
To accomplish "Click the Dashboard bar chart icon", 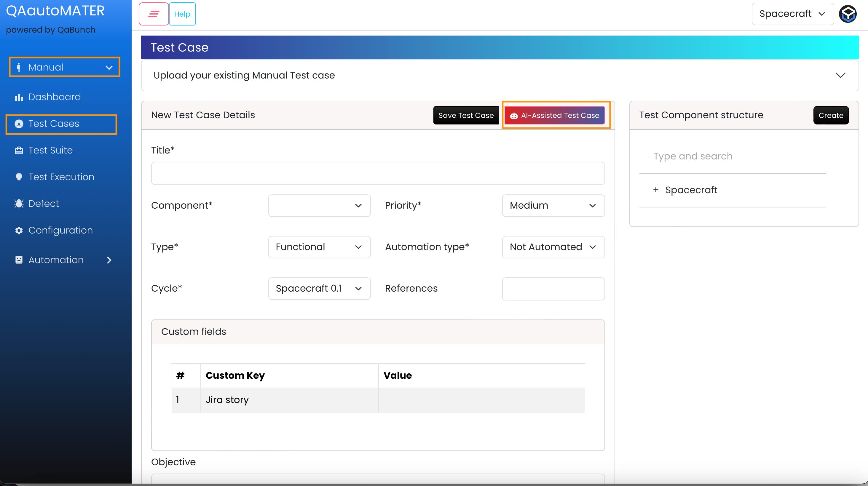I will [x=19, y=97].
